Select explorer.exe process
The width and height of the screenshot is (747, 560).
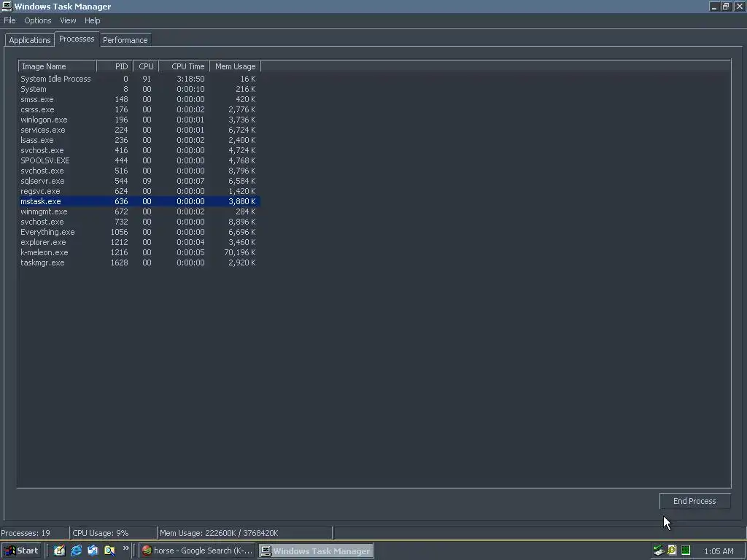(139, 242)
